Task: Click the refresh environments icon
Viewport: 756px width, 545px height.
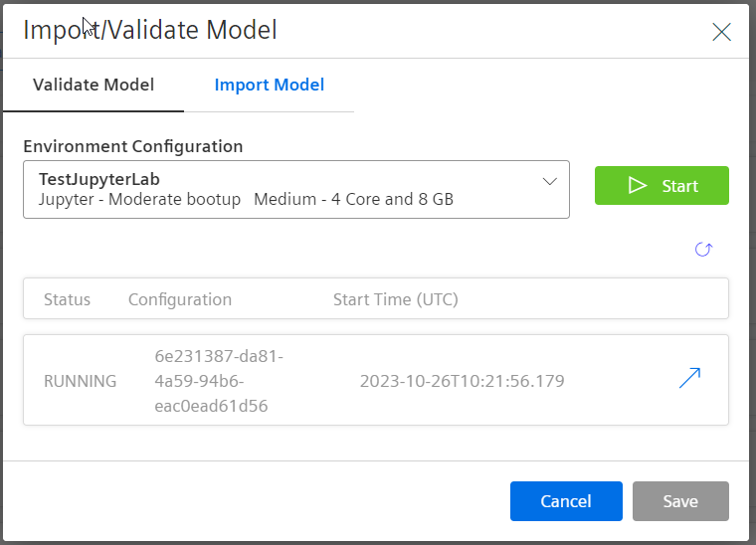Action: point(703,250)
